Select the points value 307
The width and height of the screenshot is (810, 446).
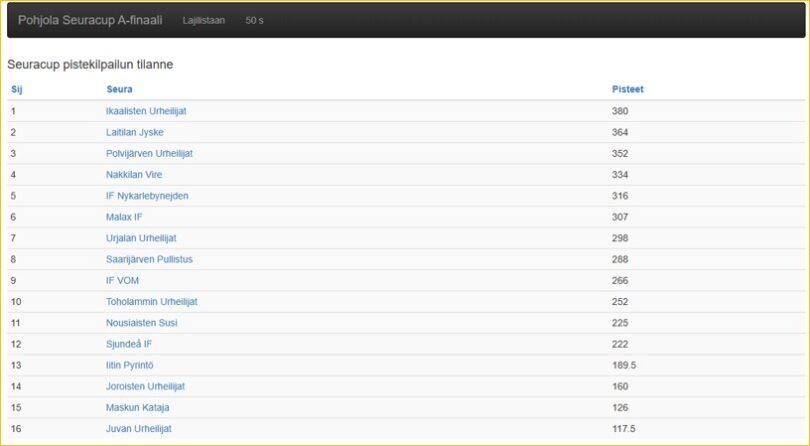point(620,217)
